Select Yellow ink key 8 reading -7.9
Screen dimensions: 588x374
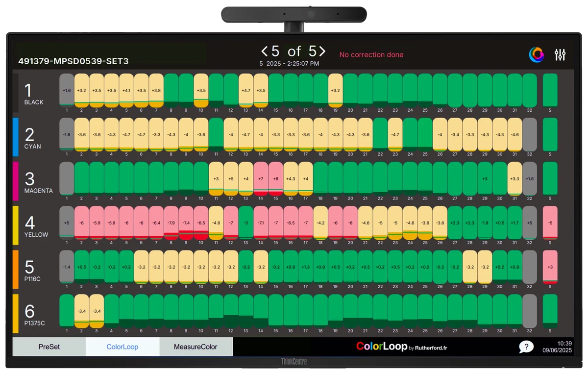tap(171, 223)
